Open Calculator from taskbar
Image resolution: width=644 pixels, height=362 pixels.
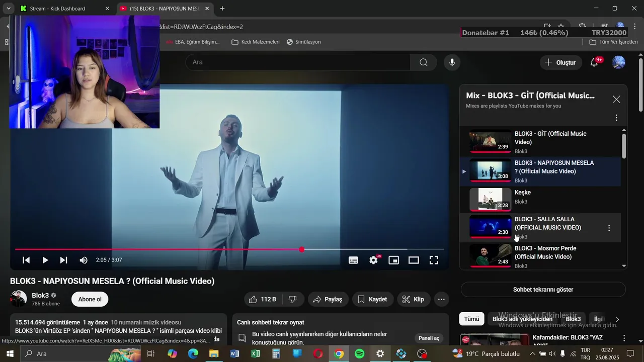pyautogui.click(x=276, y=354)
